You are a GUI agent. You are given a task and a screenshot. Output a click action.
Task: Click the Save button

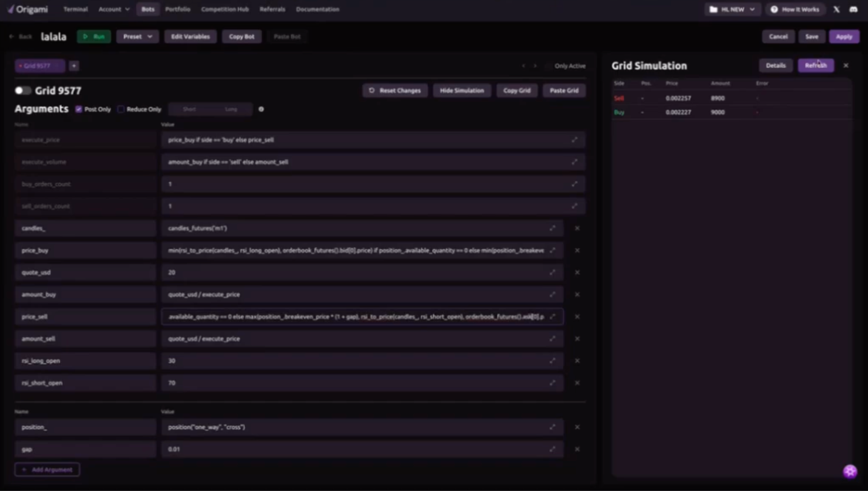(812, 36)
